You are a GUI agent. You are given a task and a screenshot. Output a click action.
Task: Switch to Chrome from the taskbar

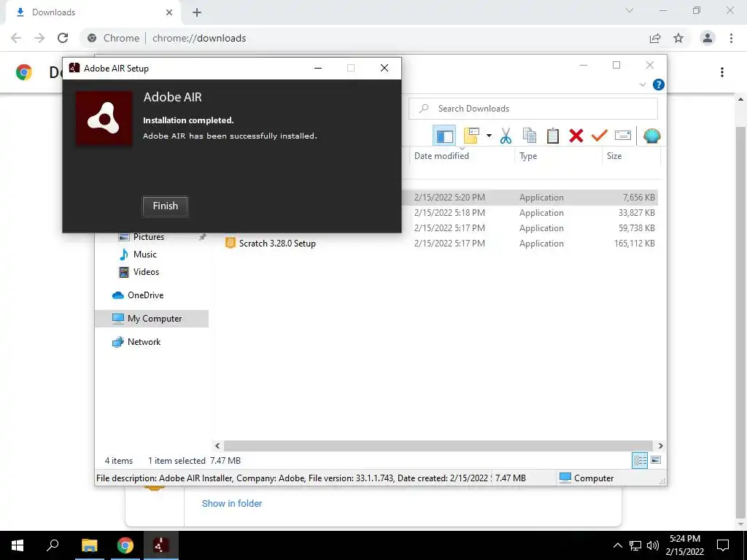[x=125, y=545]
